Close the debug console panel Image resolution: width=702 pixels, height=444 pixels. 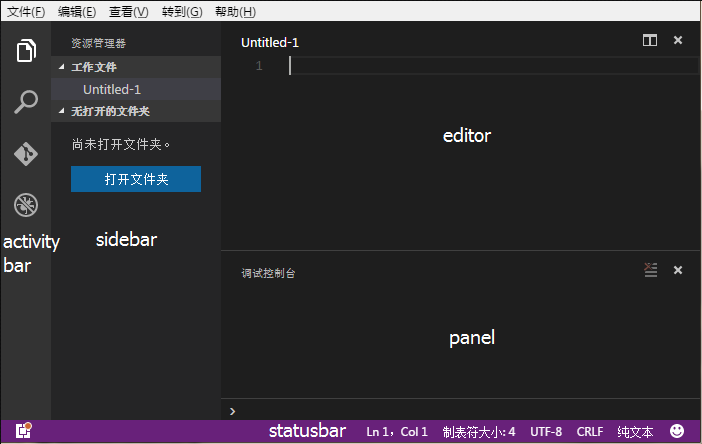(678, 270)
